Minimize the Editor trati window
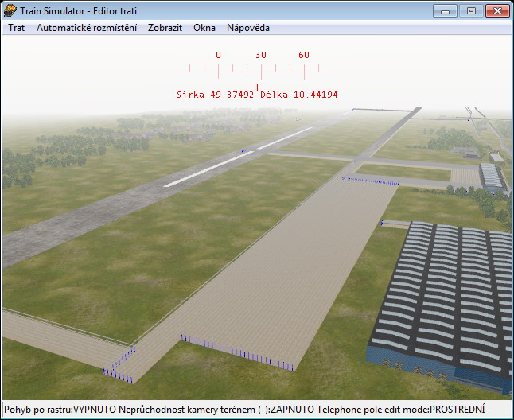Image resolution: width=514 pixels, height=420 pixels. click(445, 11)
